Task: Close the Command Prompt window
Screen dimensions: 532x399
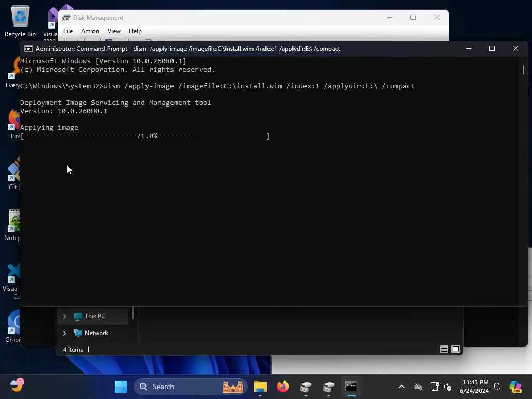Action: click(x=516, y=48)
